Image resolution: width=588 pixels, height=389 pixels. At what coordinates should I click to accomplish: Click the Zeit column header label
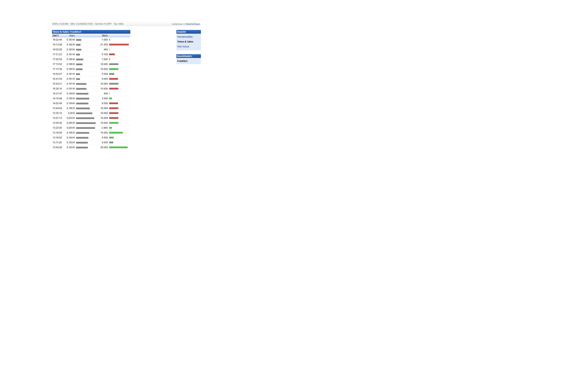(54, 36)
